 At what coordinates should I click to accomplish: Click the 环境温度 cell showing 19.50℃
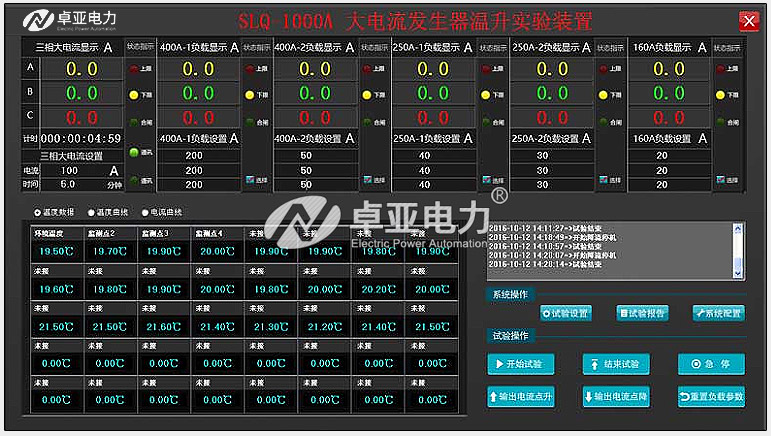57,252
